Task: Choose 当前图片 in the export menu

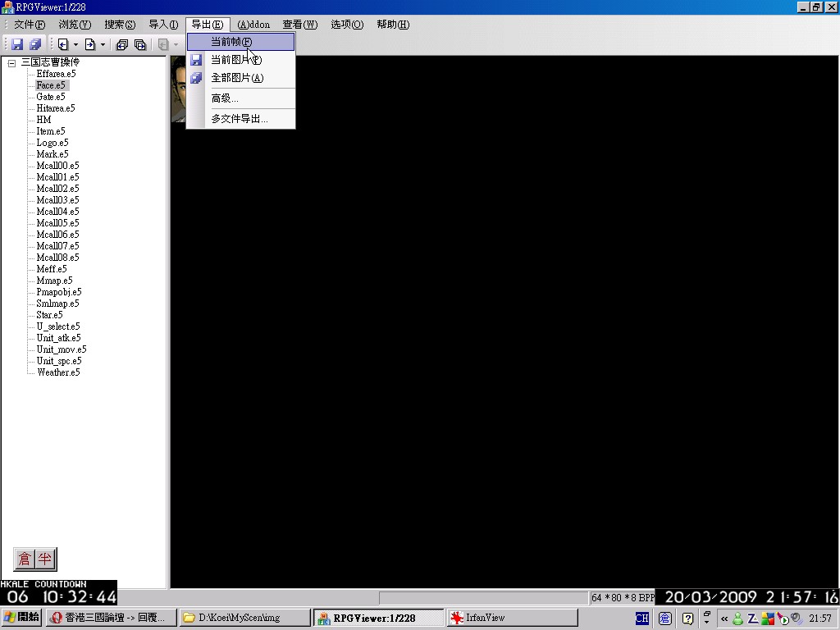Action: tap(240, 59)
